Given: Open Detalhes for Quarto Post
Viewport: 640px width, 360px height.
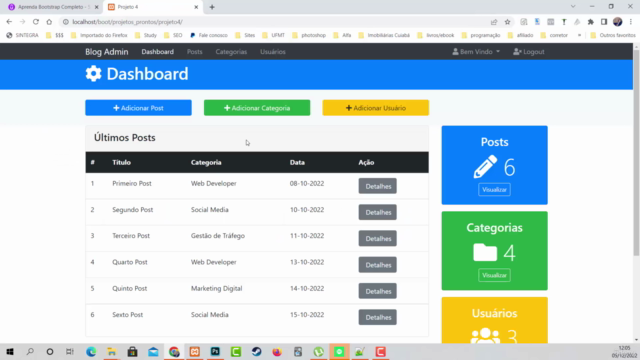Looking at the screenshot, I should 378,265.
